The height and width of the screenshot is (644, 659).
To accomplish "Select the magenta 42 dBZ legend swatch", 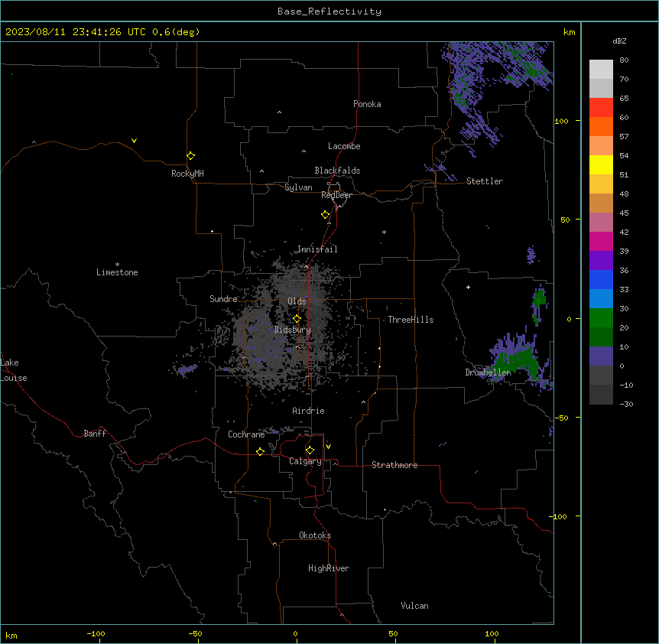I will [601, 241].
